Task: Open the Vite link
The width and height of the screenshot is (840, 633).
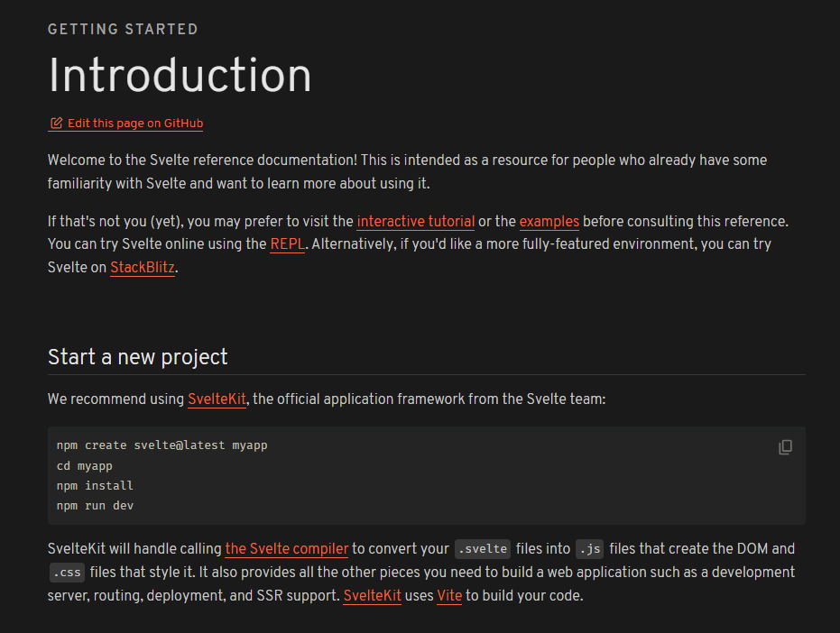Action: pos(449,595)
